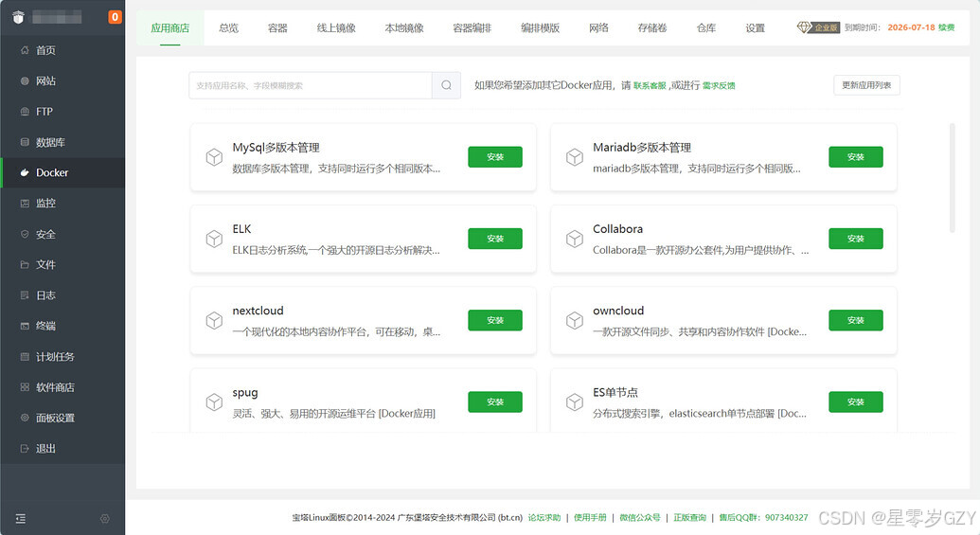The height and width of the screenshot is (535, 980).
Task: Click the 需求反馈 link
Action: (719, 85)
